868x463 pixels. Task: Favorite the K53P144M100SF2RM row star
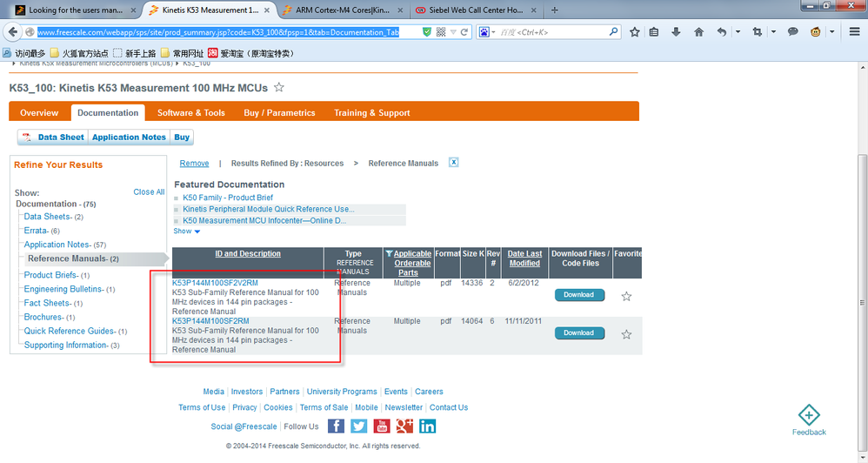(x=626, y=334)
